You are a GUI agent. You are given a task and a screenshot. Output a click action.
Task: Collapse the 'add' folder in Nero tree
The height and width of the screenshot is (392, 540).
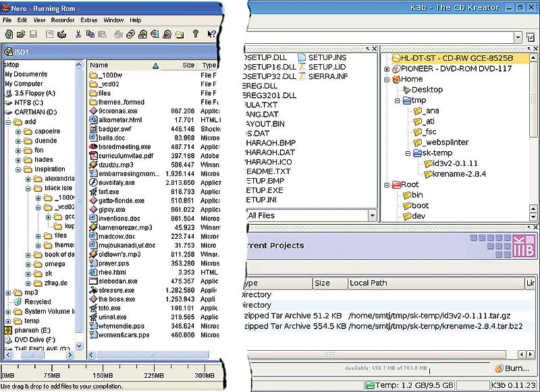point(8,122)
